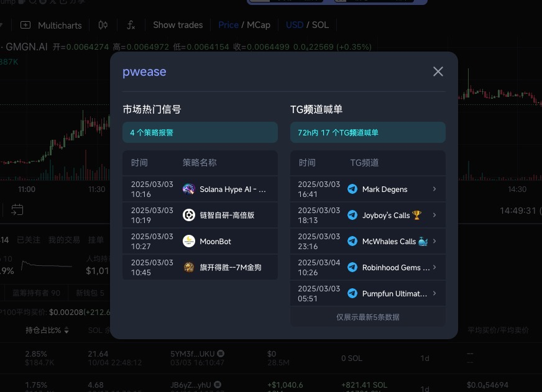Expand the McWhales Calls channel chevron
This screenshot has width=542, height=392.
[x=434, y=241]
